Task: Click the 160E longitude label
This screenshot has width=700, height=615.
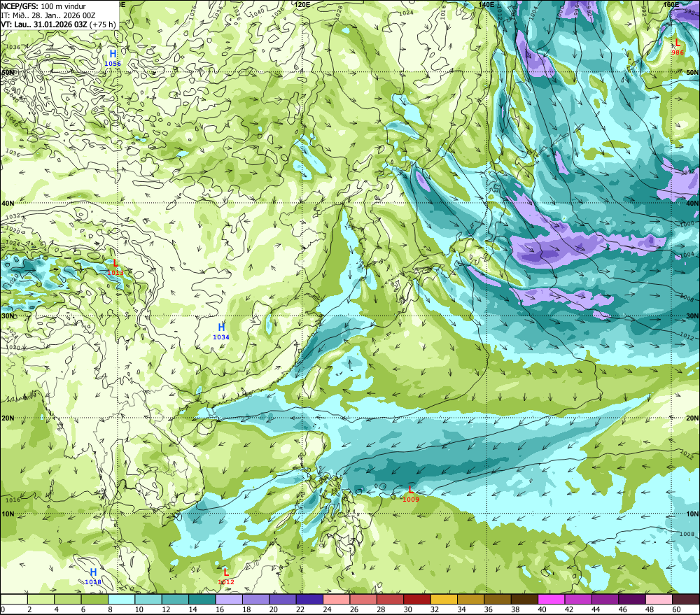Action: (x=671, y=4)
